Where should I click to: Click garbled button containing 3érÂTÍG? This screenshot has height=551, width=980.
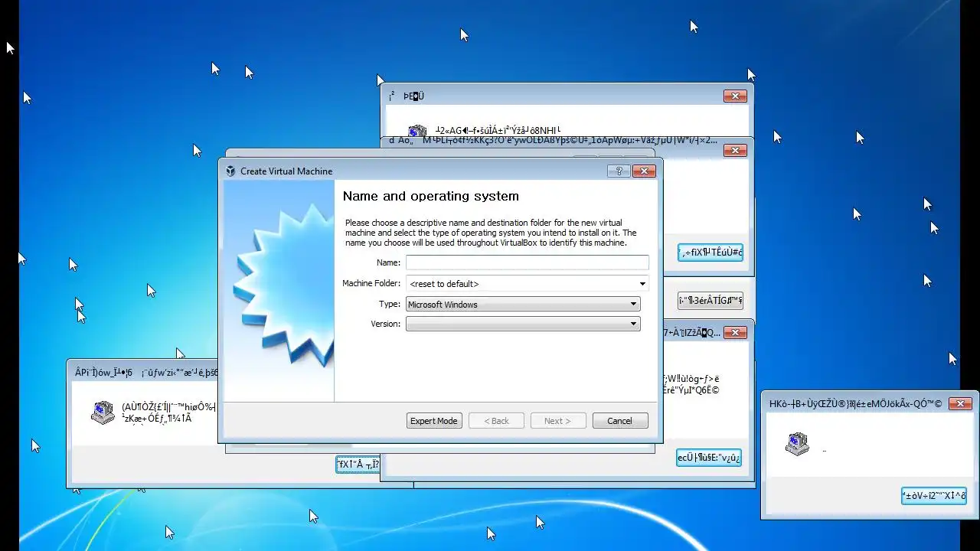click(x=710, y=301)
